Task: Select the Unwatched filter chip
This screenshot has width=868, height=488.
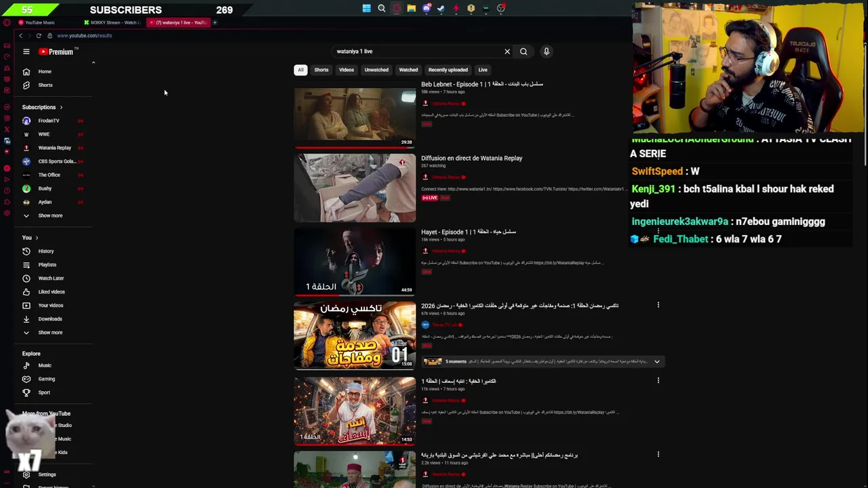Action: (x=376, y=70)
